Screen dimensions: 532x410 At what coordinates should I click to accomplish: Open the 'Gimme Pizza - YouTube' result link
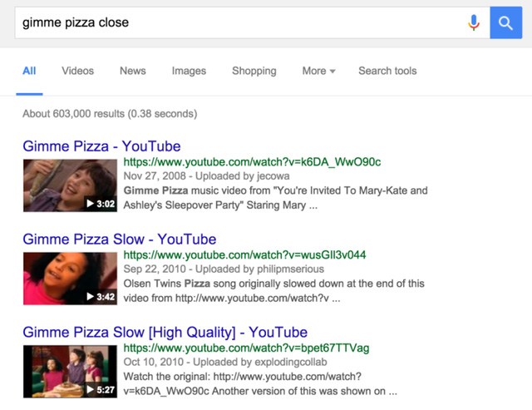tap(101, 146)
